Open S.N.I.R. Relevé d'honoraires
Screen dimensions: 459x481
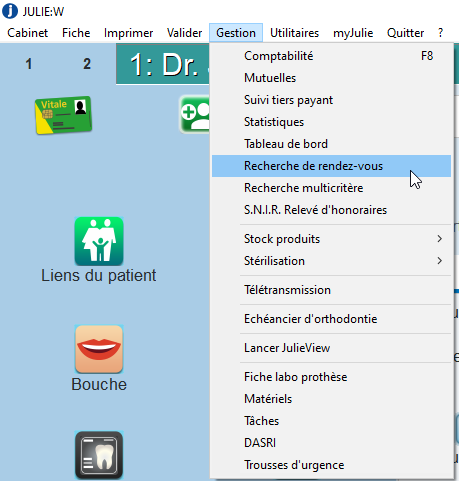(331, 210)
